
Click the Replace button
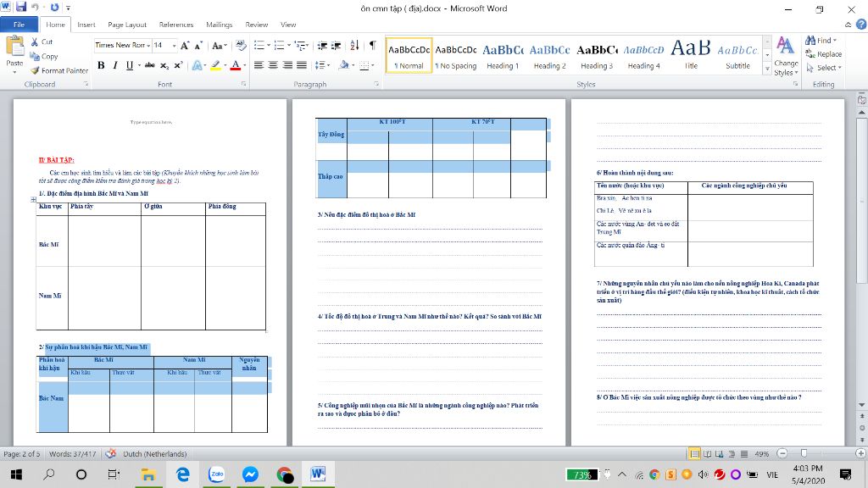(x=824, y=54)
